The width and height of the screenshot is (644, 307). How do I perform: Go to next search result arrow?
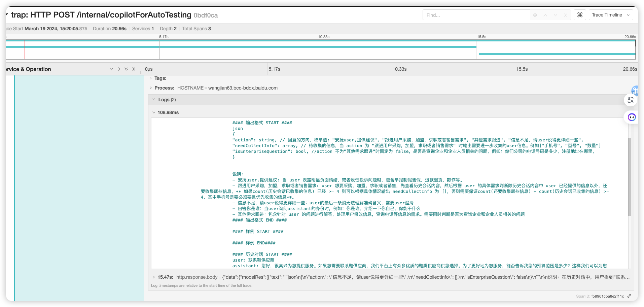pos(556,15)
